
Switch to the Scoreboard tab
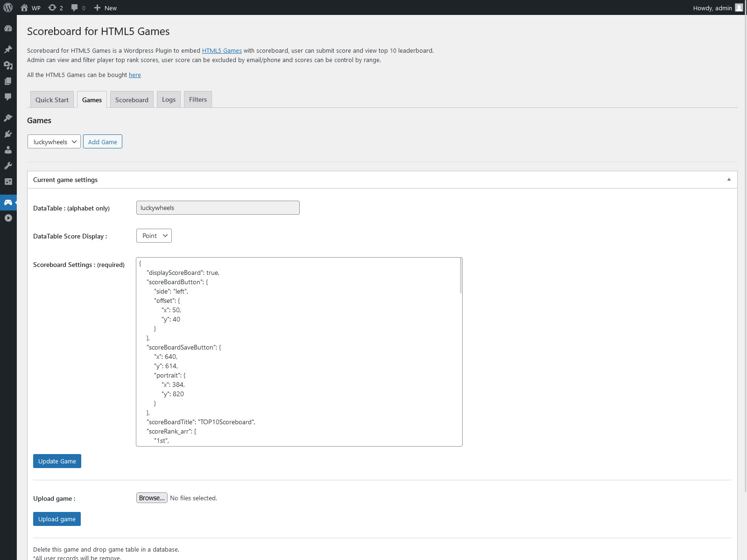pyautogui.click(x=132, y=100)
